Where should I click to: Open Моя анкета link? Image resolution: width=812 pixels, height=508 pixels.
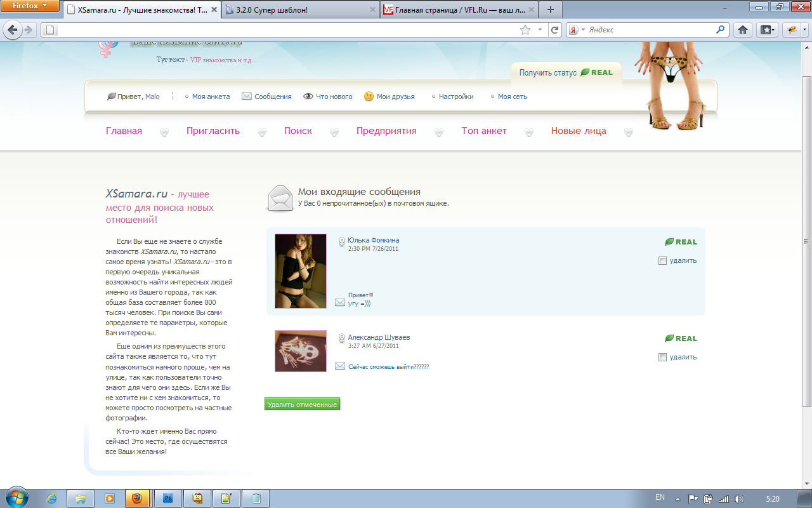pyautogui.click(x=211, y=97)
